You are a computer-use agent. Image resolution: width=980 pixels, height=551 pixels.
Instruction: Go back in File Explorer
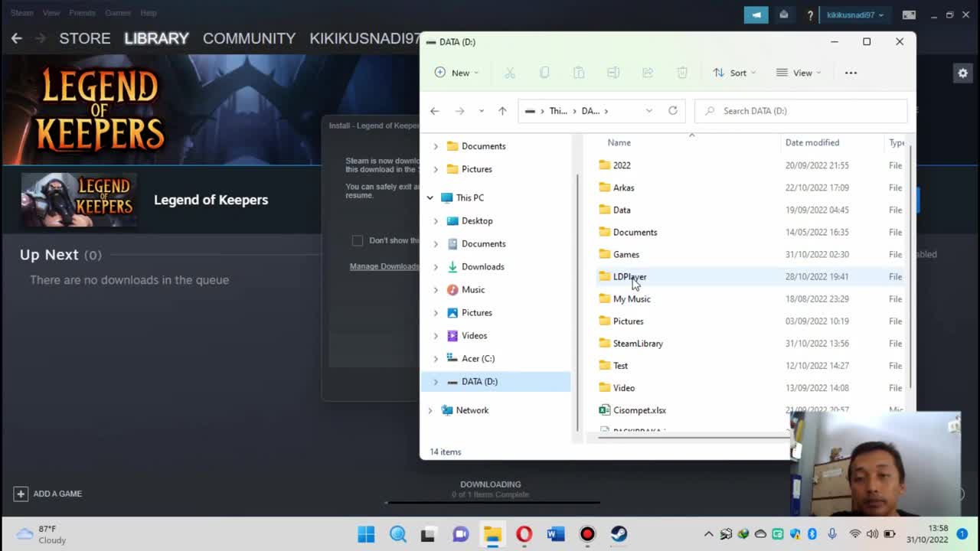pos(434,111)
